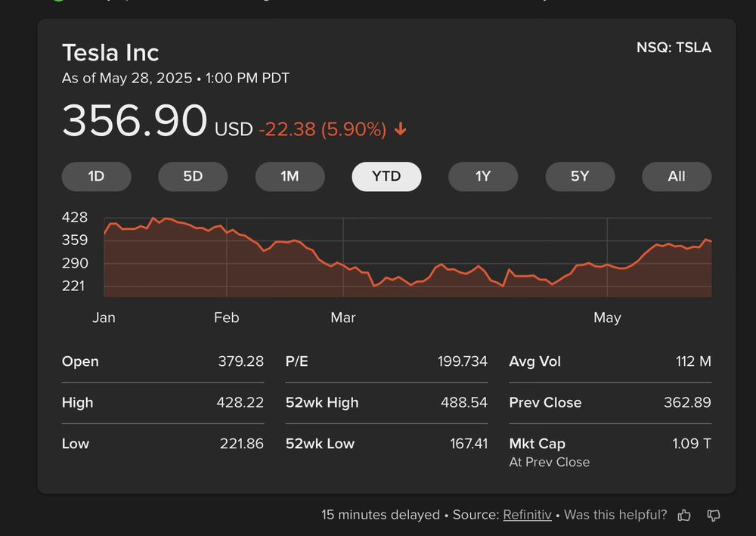756x536 pixels.
Task: Click the 290 y-axis label
Action: pyautogui.click(x=75, y=263)
